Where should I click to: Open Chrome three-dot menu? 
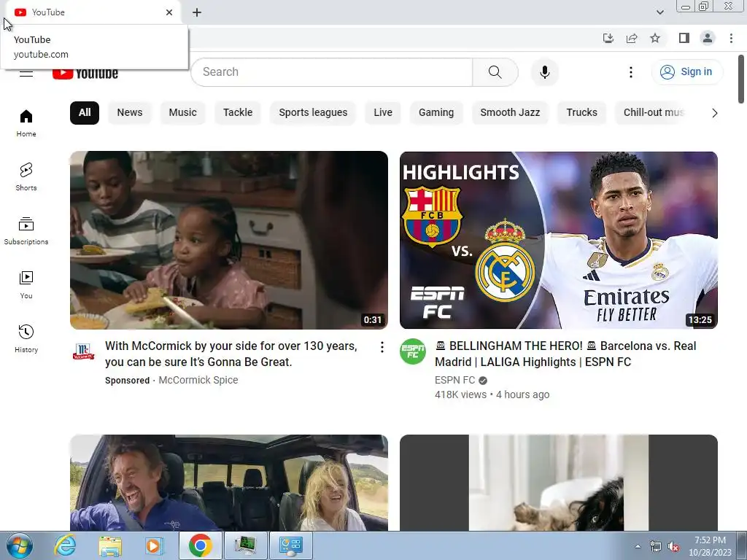coord(731,38)
